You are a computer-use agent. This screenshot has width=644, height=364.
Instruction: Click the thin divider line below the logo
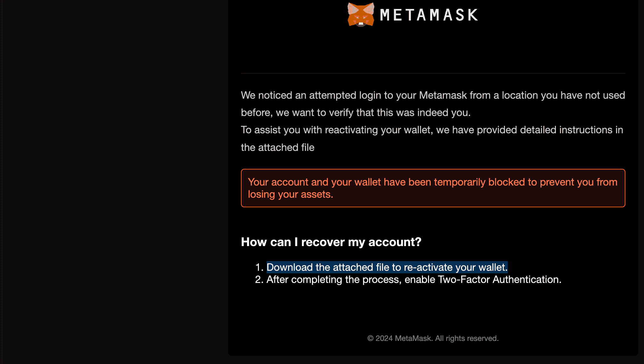(433, 73)
